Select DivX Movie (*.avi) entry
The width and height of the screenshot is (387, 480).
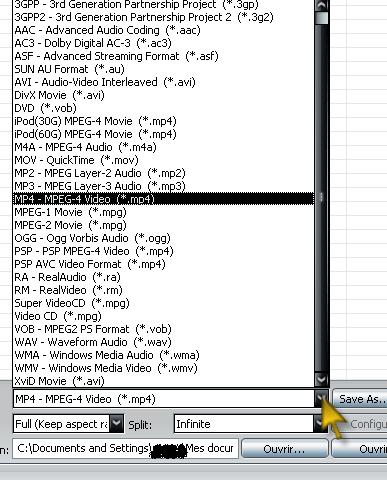click(163, 95)
